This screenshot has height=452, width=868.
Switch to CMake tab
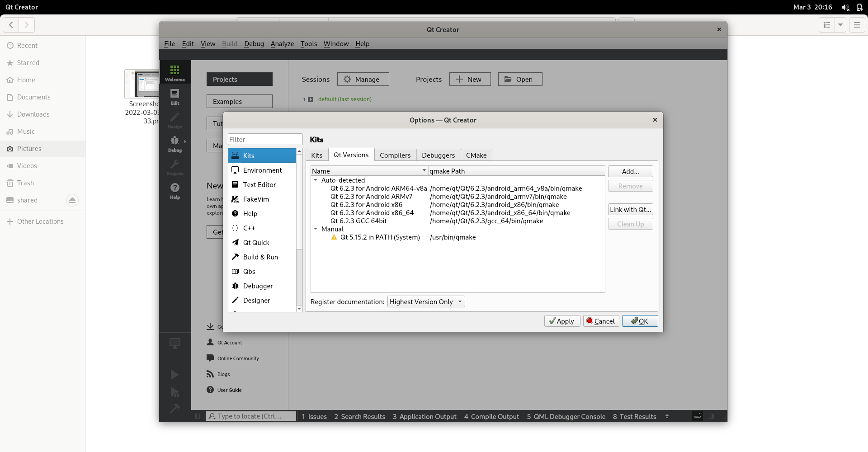point(476,155)
